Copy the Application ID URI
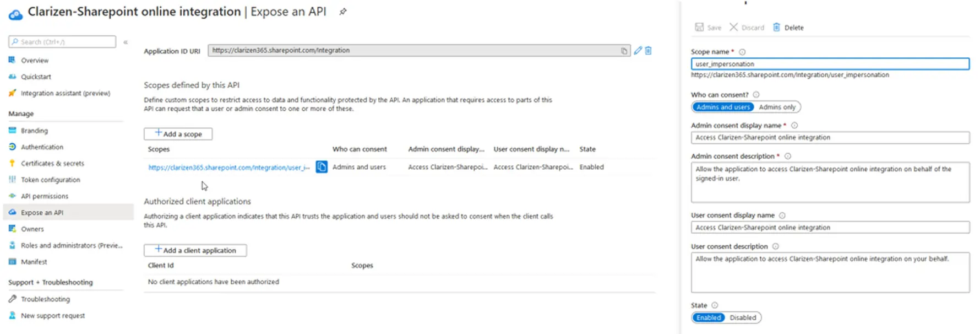This screenshot has width=980, height=334. pyautogui.click(x=624, y=51)
